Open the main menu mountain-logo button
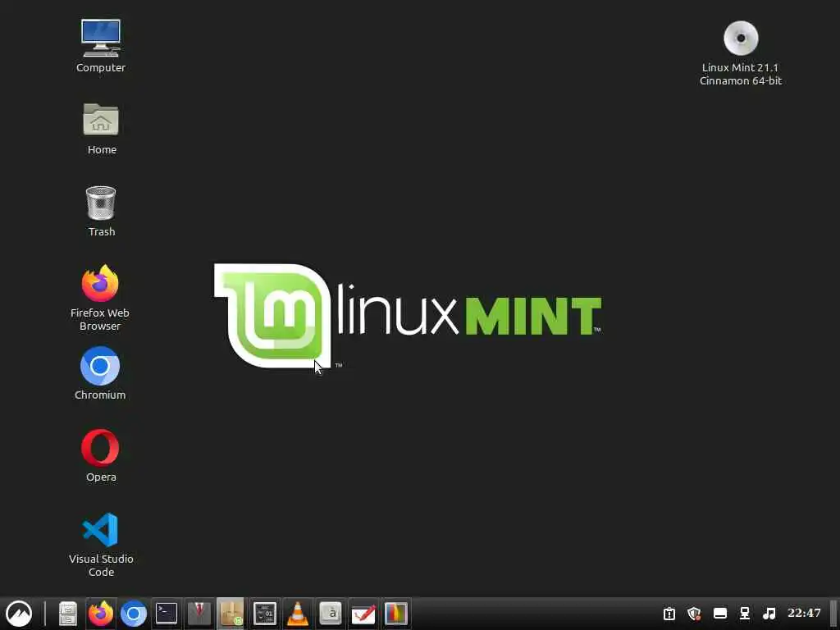The height and width of the screenshot is (630, 840). (x=19, y=614)
